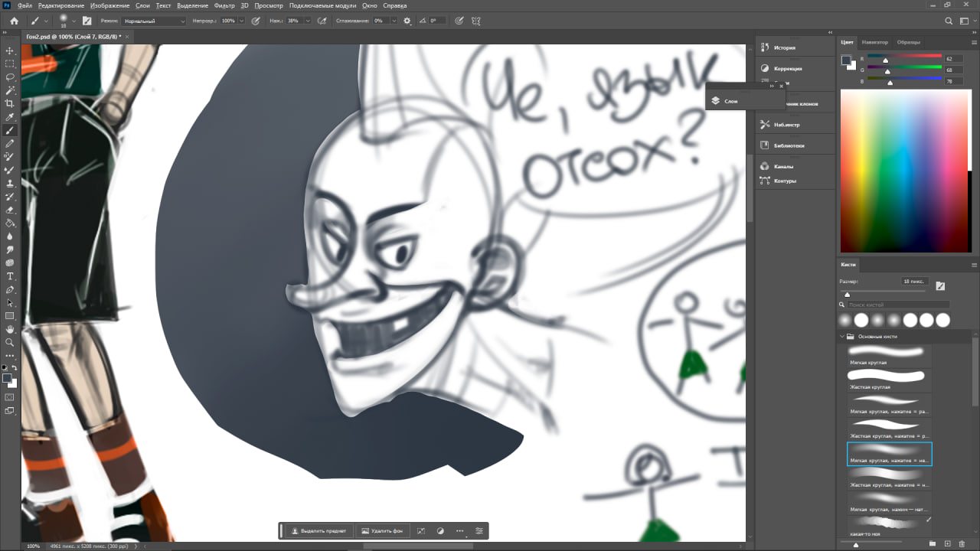Select the Zoom magnifier tool
The width and height of the screenshot is (980, 551).
click(x=10, y=342)
